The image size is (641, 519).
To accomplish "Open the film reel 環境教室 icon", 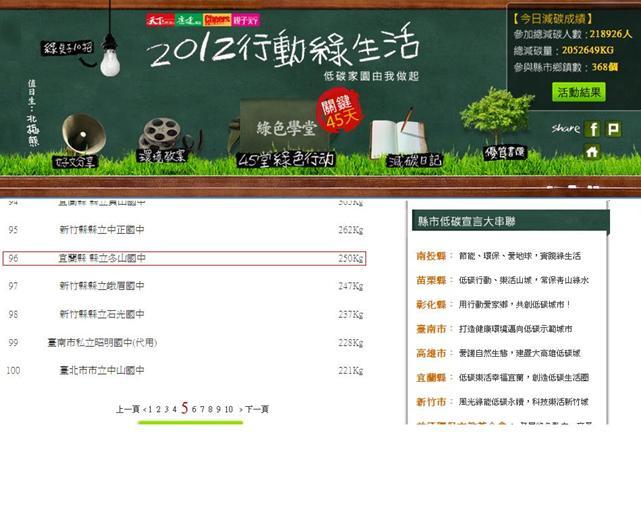I will [x=163, y=140].
